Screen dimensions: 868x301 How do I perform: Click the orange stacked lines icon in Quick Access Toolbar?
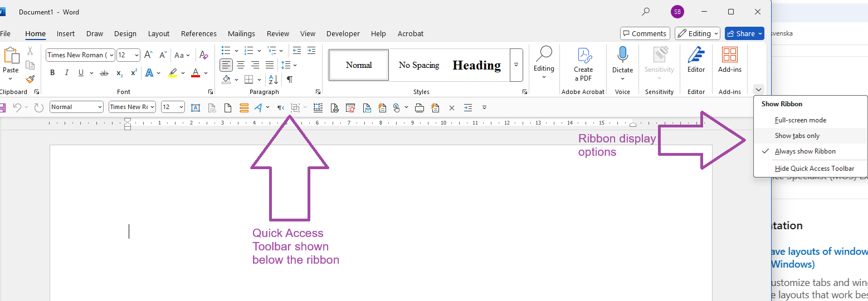(x=244, y=107)
